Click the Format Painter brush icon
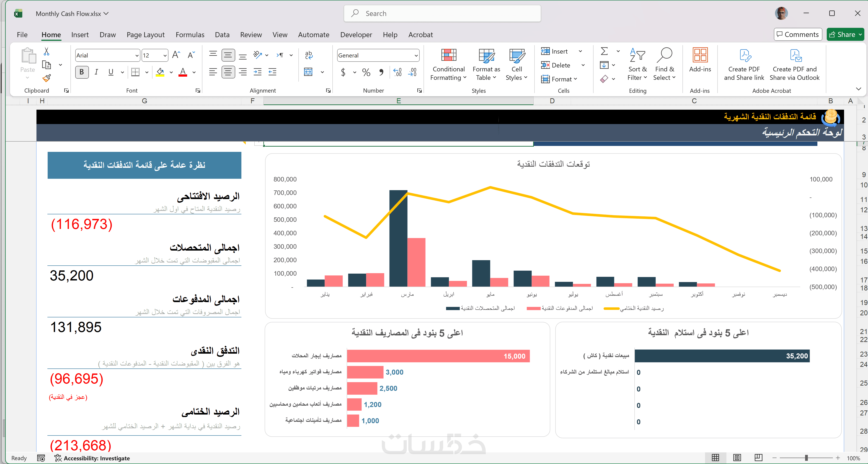Viewport: 868px width, 464px height. pyautogui.click(x=46, y=78)
